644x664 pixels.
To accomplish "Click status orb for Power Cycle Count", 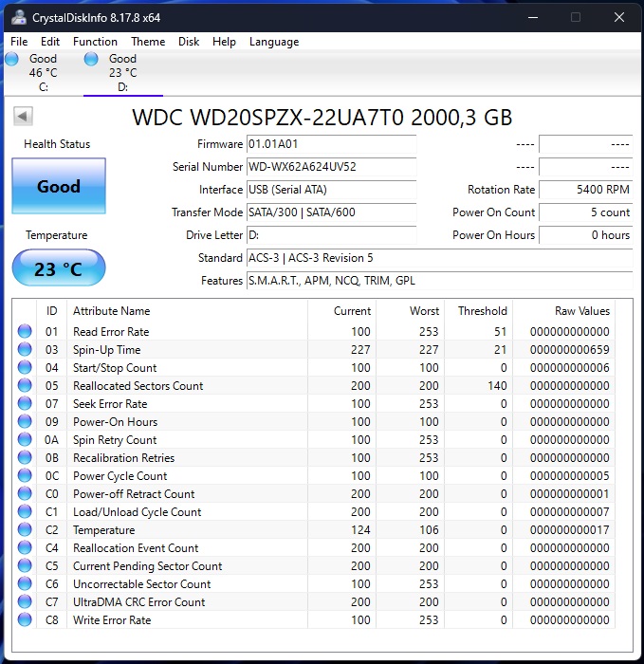I will [x=25, y=475].
